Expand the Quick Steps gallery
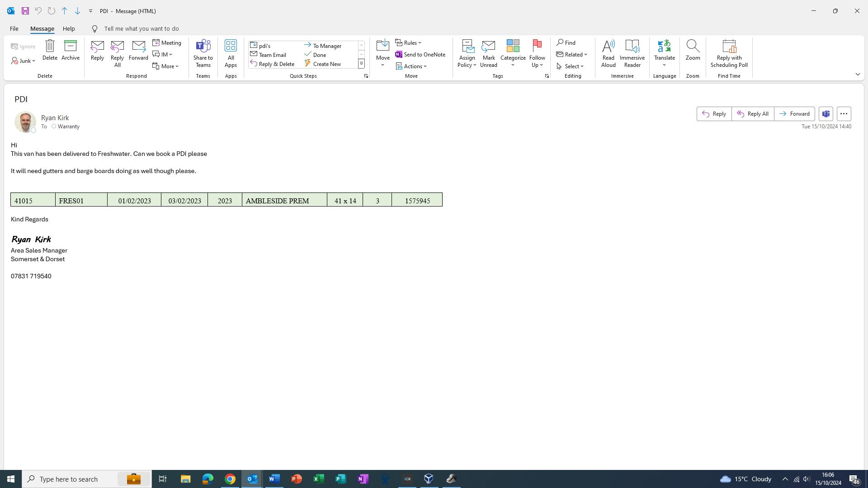The height and width of the screenshot is (488, 868). click(x=361, y=64)
